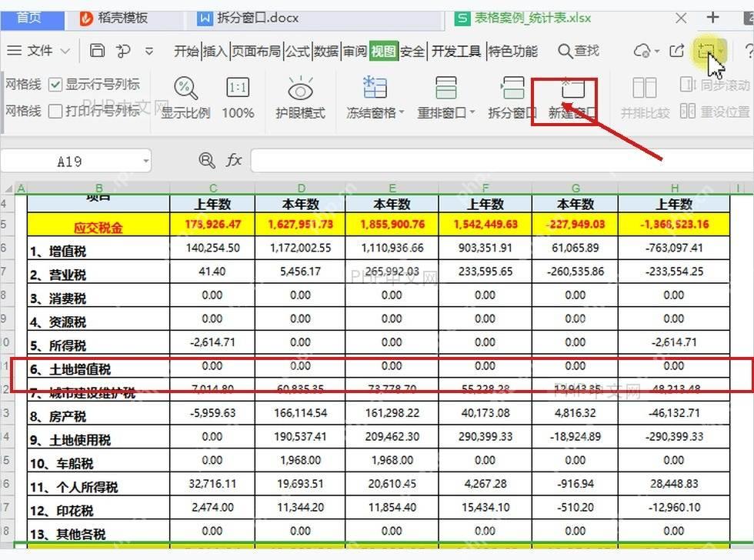Switch to the 稻壳模板 tab
Screen dimensions: 754x560
(115, 18)
